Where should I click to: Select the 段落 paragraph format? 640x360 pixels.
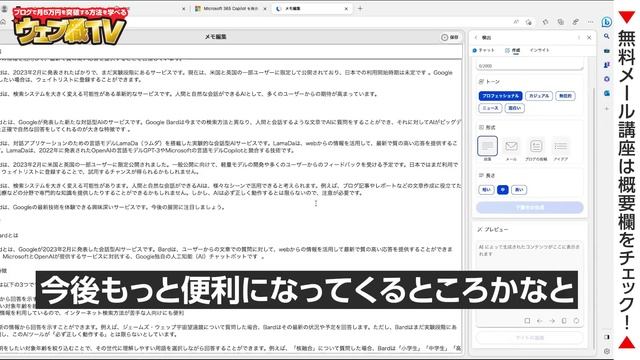pos(487,149)
